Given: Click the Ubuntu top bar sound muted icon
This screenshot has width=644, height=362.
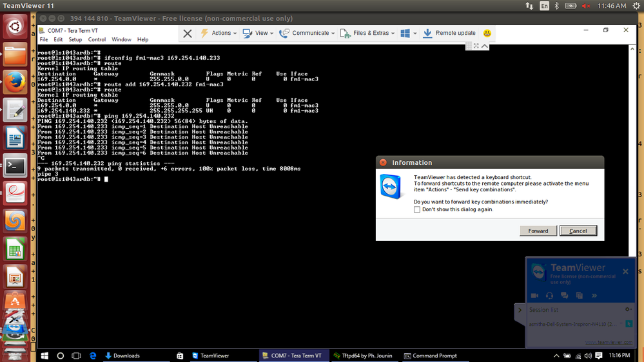Looking at the screenshot, I should click(586, 6).
